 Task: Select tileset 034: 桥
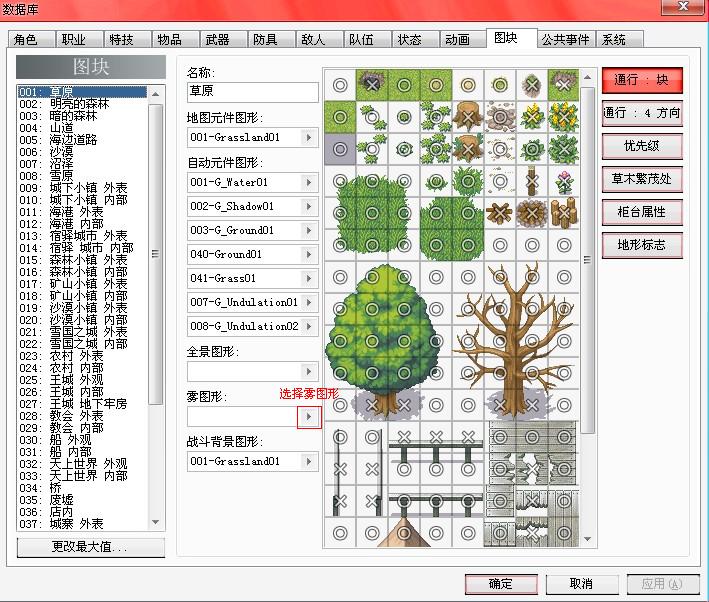82,488
